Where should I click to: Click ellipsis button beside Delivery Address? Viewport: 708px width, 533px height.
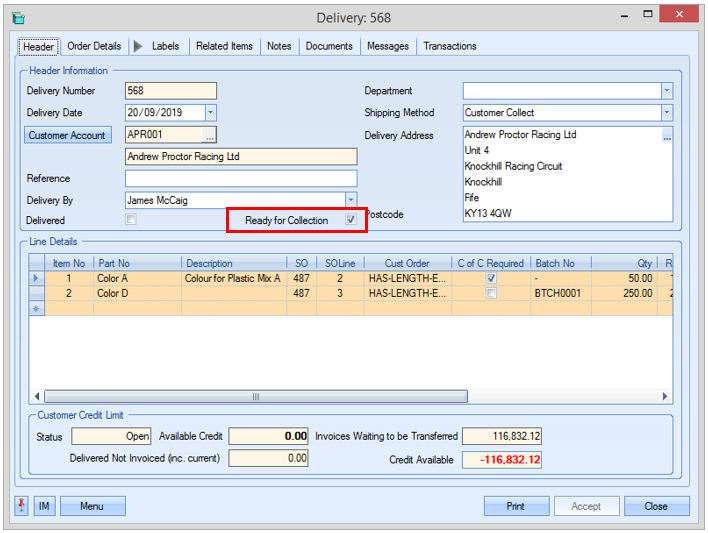[x=667, y=139]
